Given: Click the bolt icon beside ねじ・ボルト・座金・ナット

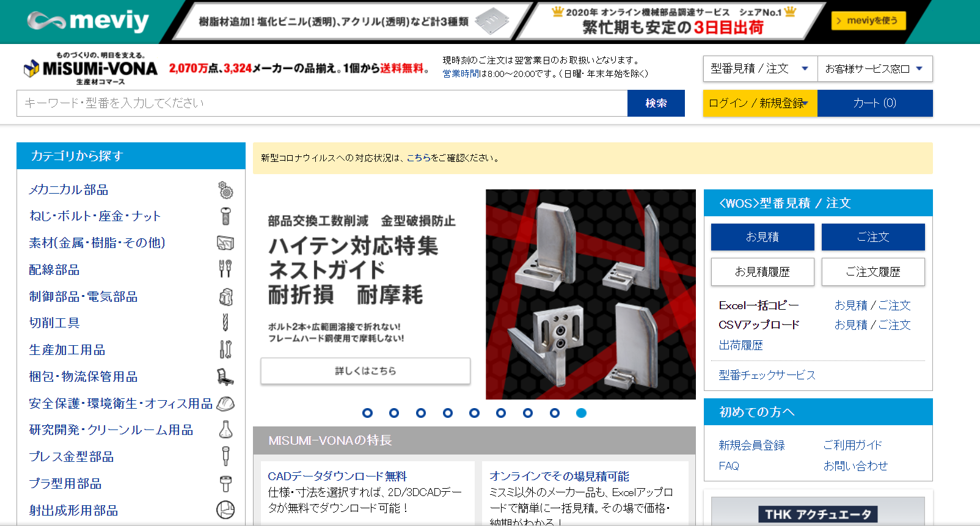Looking at the screenshot, I should click(x=225, y=216).
